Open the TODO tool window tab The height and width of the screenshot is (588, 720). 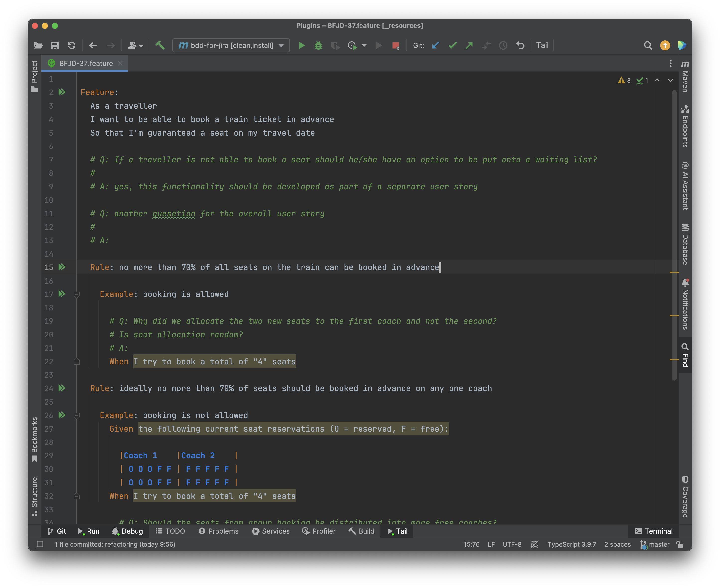[x=170, y=531]
